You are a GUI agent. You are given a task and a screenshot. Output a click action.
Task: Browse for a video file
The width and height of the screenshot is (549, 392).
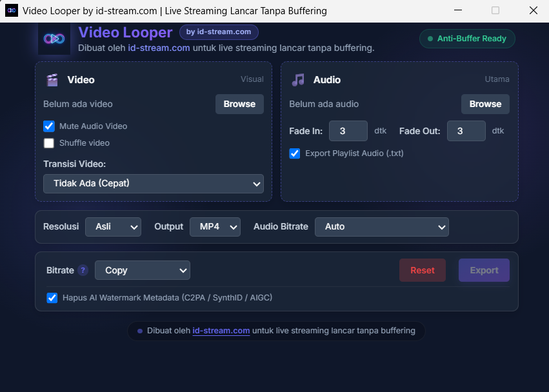tap(239, 104)
